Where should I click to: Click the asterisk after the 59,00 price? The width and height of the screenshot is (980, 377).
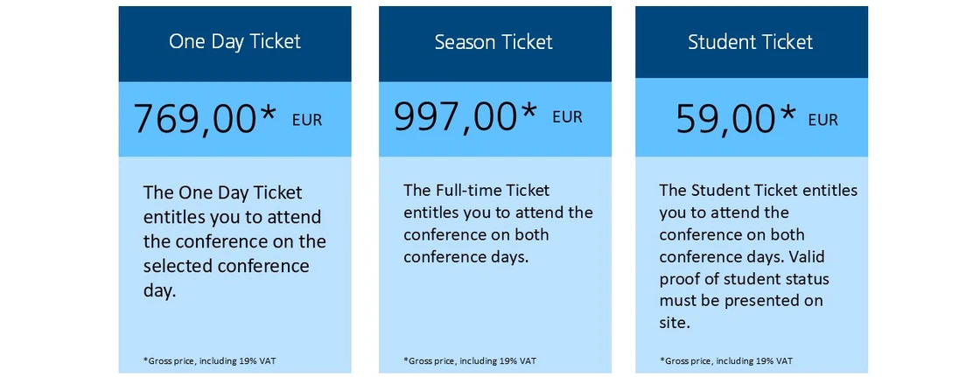point(787,114)
